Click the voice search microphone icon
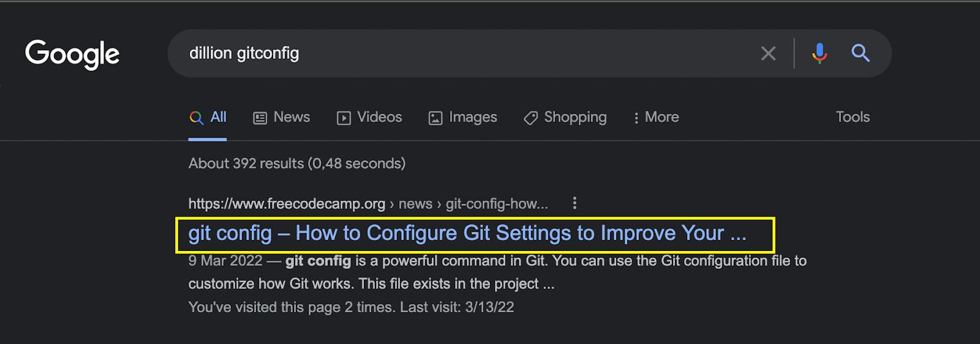Screen dimensions: 980x344 click(820, 54)
